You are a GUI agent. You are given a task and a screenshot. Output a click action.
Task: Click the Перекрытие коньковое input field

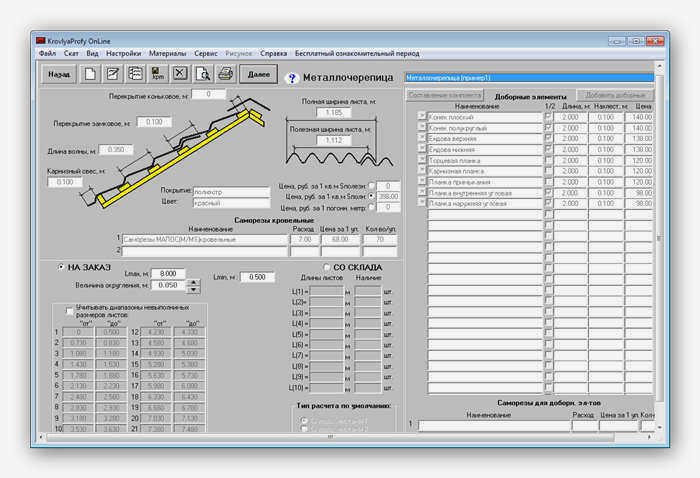pyautogui.click(x=208, y=94)
